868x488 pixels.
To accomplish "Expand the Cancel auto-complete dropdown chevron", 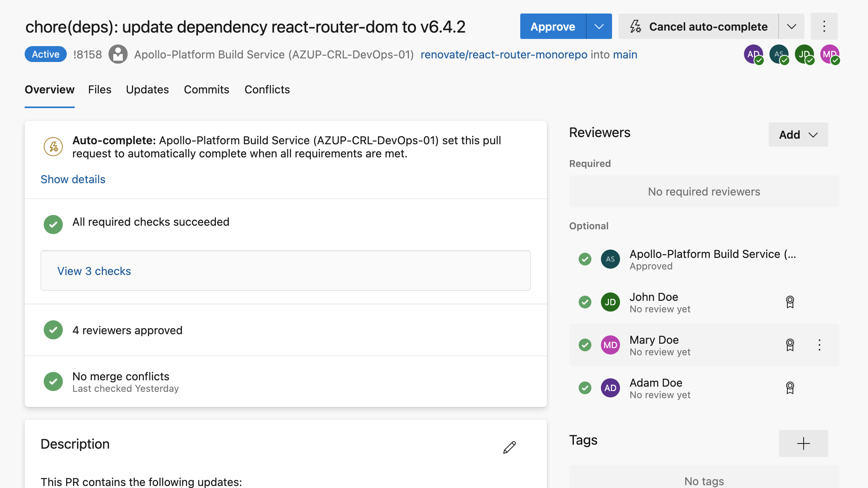I will (x=791, y=26).
